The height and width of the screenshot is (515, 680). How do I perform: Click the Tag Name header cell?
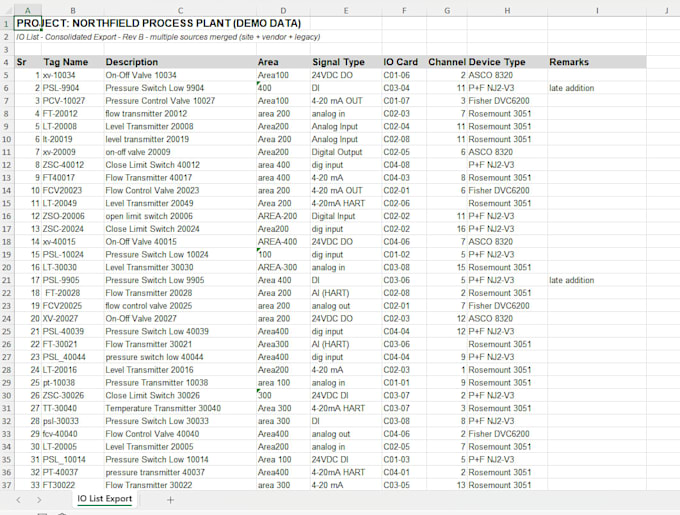click(73, 62)
